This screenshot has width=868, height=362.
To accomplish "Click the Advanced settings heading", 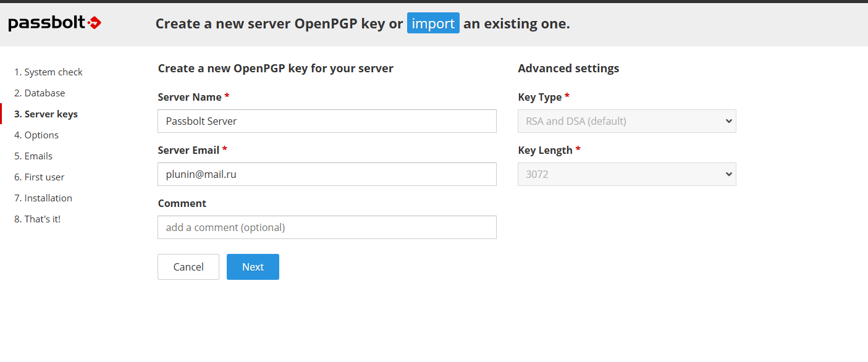I will pos(568,69).
